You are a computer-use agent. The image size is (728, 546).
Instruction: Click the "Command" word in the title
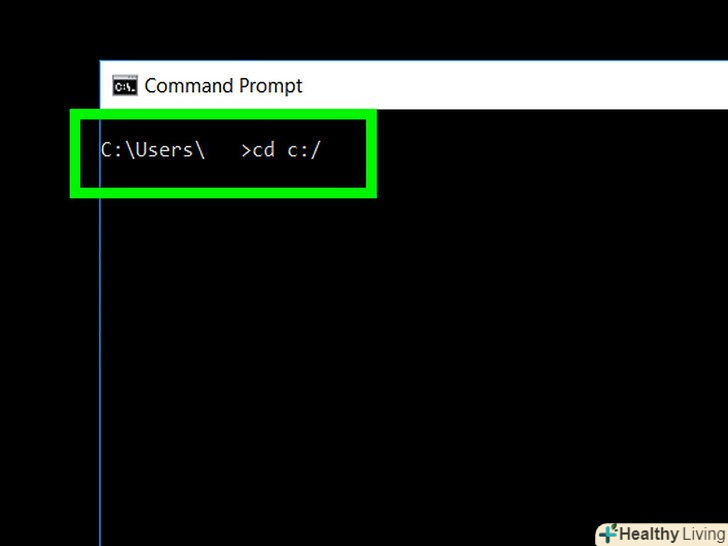pyautogui.click(x=189, y=86)
